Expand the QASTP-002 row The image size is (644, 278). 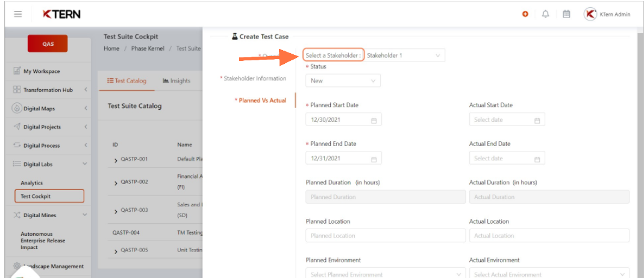pos(116,182)
